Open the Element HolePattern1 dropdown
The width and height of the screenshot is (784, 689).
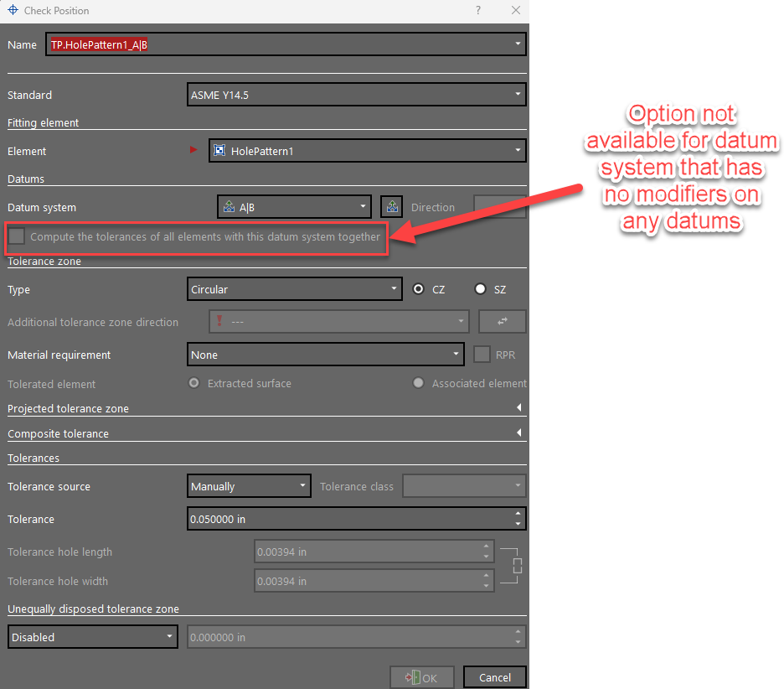point(368,151)
